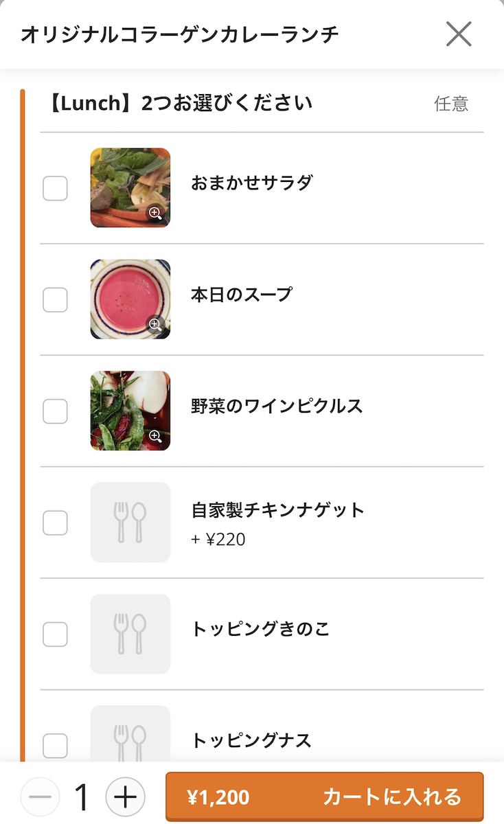504x824 pixels.
Task: Close the オリジナルコラーゲンカレーランチ dialog
Action: [458, 34]
